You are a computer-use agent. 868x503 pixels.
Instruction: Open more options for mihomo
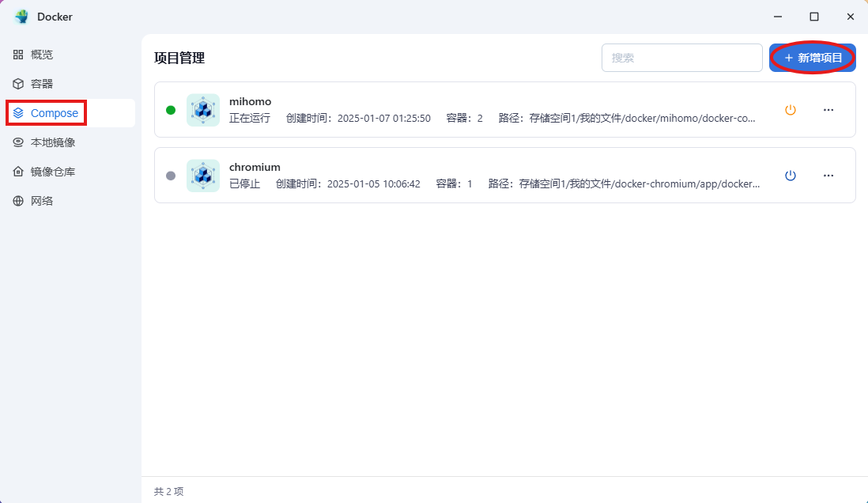click(x=828, y=110)
